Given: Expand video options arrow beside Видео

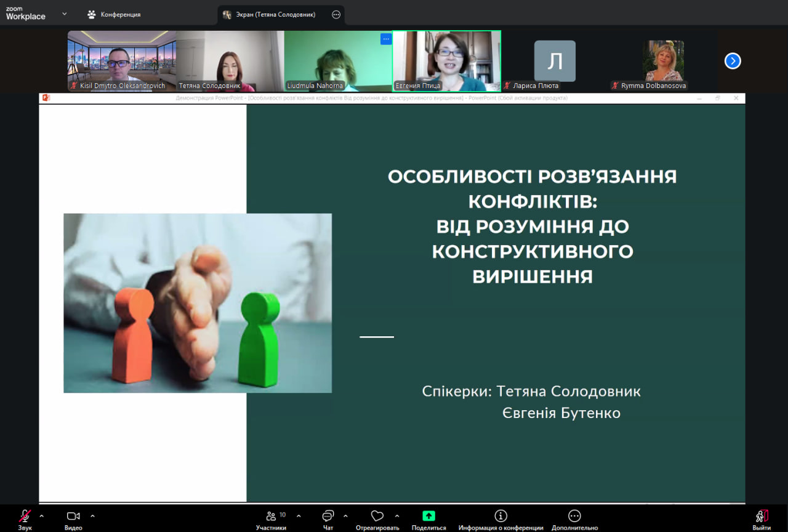Looking at the screenshot, I should point(92,516).
